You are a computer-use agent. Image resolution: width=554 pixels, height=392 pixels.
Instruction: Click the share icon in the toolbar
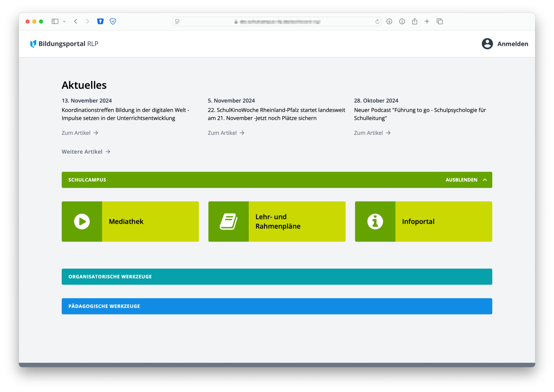click(x=414, y=21)
